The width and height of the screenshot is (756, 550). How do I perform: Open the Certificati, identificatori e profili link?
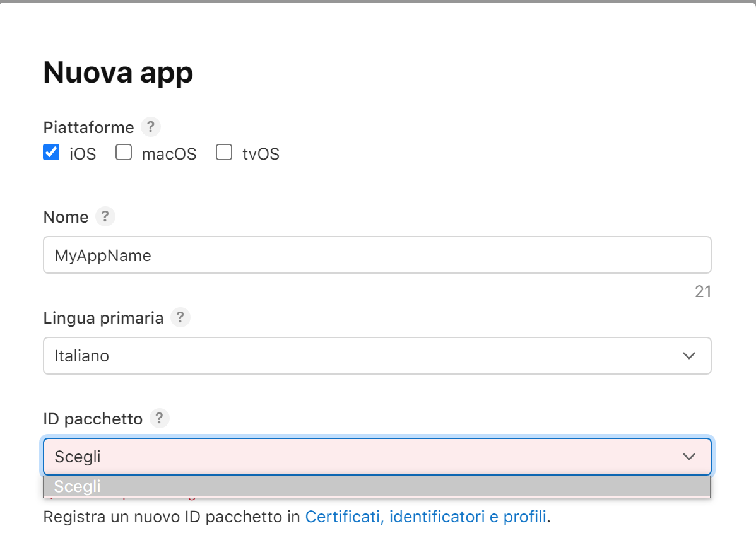coord(425,516)
